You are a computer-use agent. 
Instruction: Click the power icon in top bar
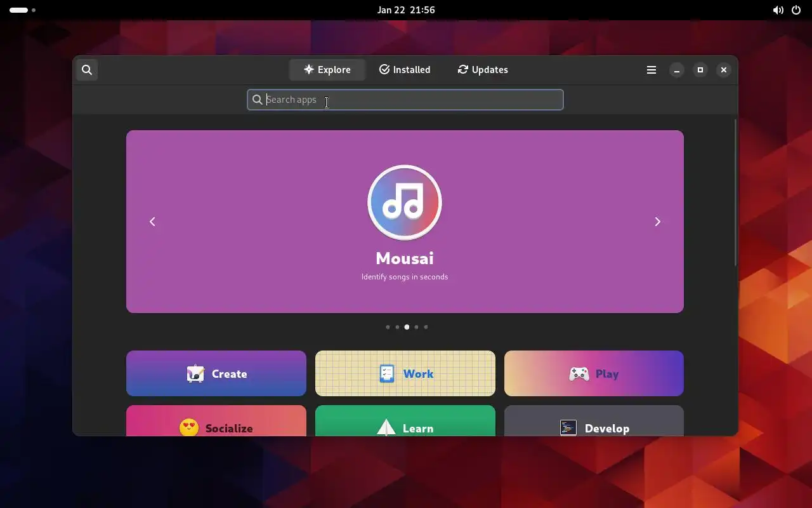[796, 10]
